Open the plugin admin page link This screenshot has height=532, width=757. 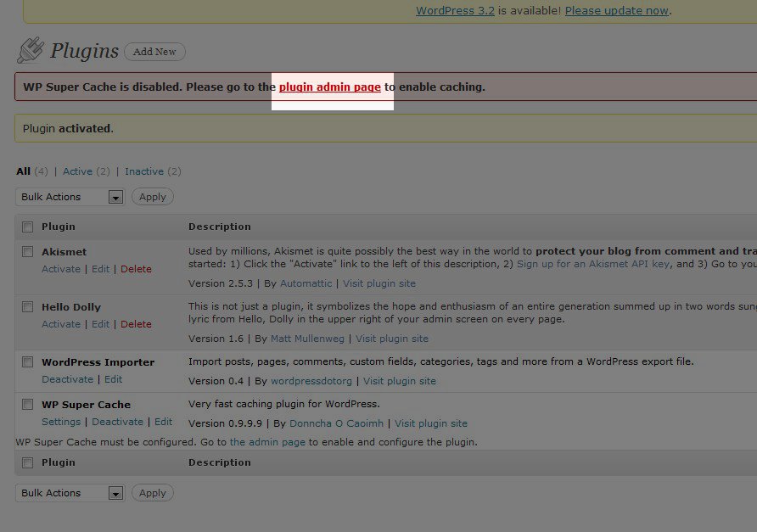[x=329, y=87]
